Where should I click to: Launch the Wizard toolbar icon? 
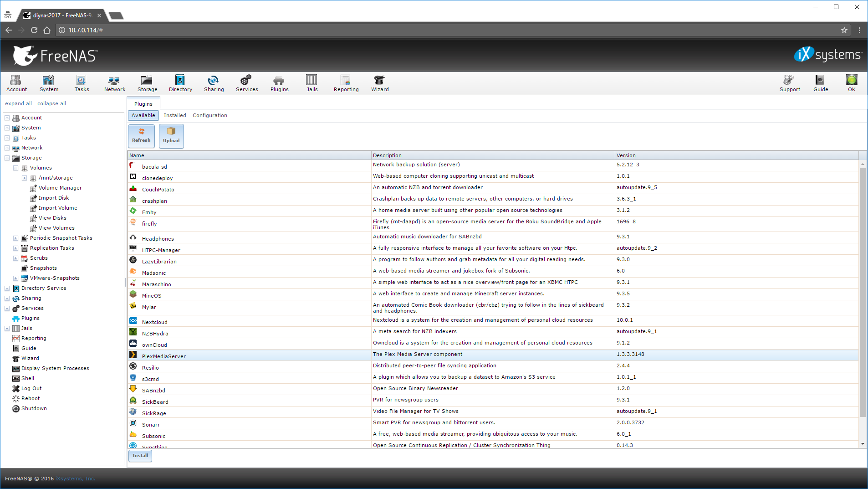pos(380,83)
